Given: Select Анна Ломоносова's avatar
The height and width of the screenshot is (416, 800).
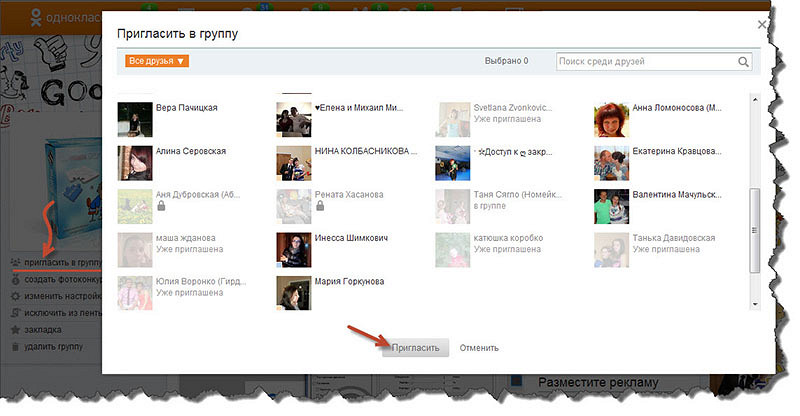Looking at the screenshot, I should pos(612,119).
